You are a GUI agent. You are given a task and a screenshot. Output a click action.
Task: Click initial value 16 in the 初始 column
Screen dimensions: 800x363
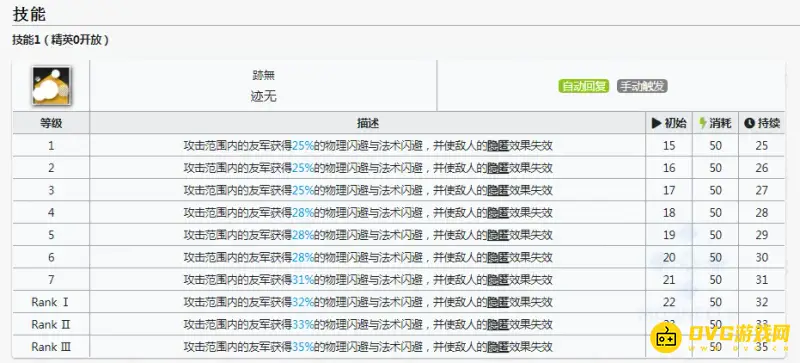point(669,168)
